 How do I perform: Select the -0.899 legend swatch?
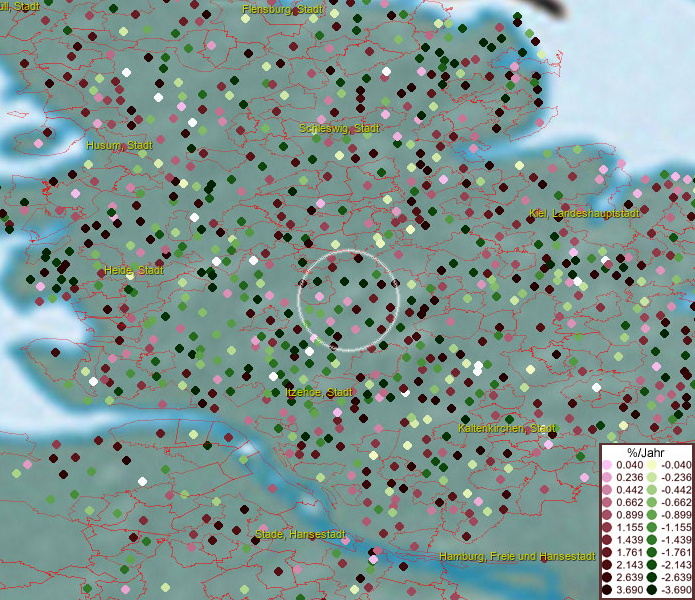(652, 515)
